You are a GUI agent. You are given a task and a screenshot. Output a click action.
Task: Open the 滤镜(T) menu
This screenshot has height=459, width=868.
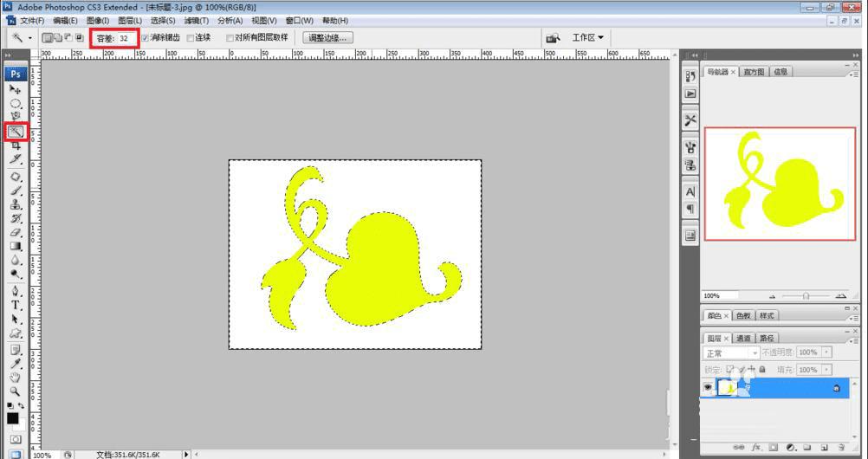point(197,21)
